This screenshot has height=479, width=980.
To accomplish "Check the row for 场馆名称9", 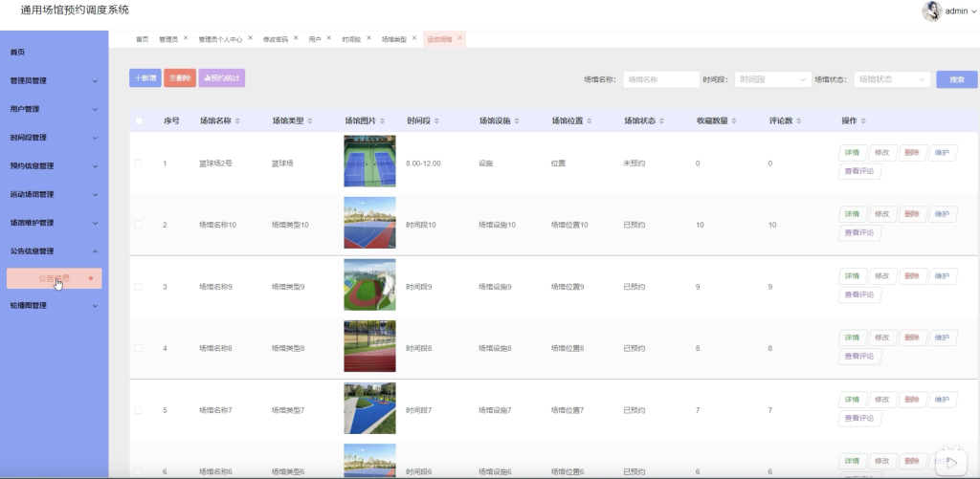I will click(138, 287).
